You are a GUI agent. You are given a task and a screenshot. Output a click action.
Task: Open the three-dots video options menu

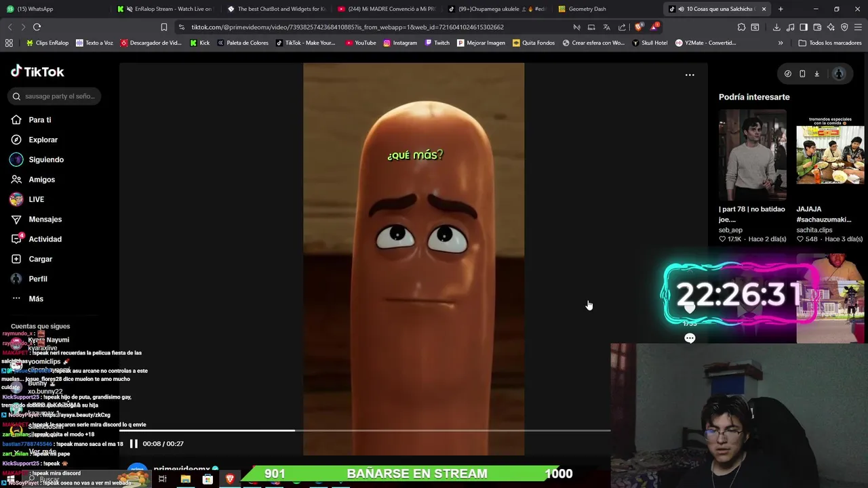click(x=690, y=75)
